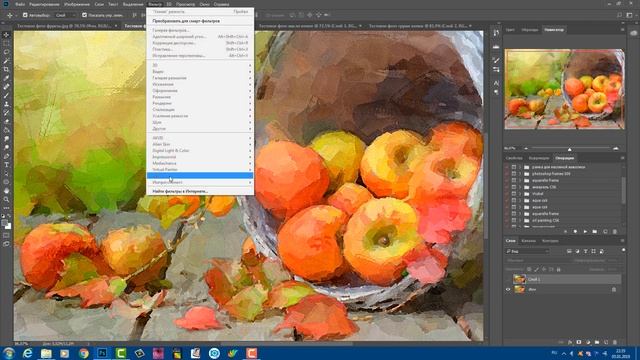Open the Navigator panel options menu
This screenshot has height=360, width=640.
(x=622, y=30)
